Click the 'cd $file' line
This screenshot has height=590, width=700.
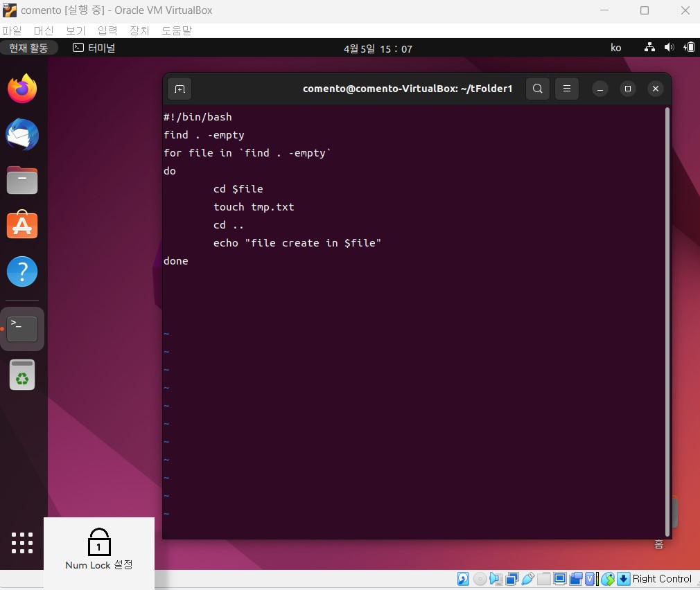[238, 189]
